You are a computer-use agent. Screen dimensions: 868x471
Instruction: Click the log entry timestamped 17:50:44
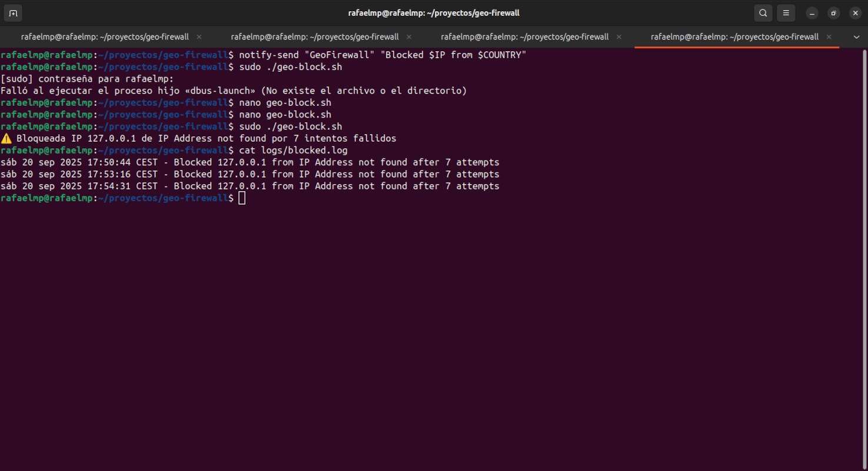point(250,162)
